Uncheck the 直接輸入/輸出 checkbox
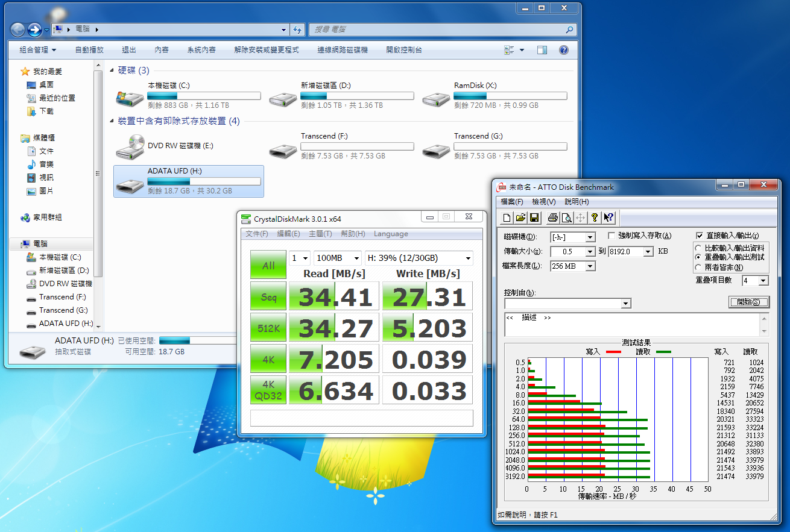Image resolution: width=790 pixels, height=532 pixels. pos(700,236)
